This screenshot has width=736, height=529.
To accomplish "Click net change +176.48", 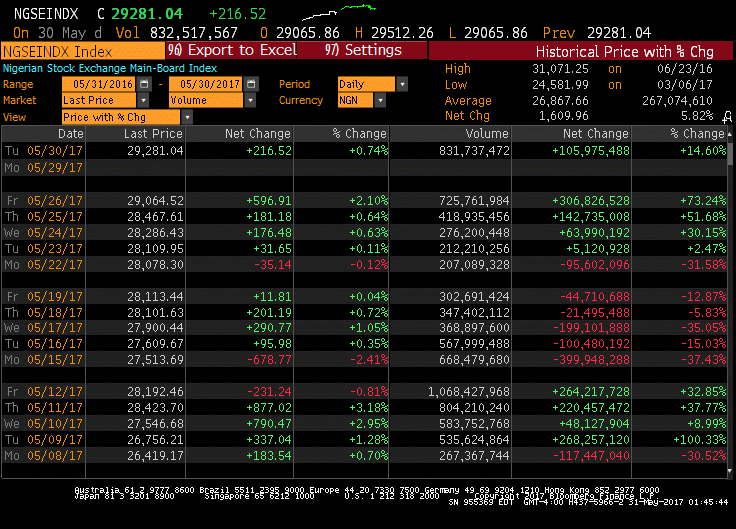I will tap(269, 233).
